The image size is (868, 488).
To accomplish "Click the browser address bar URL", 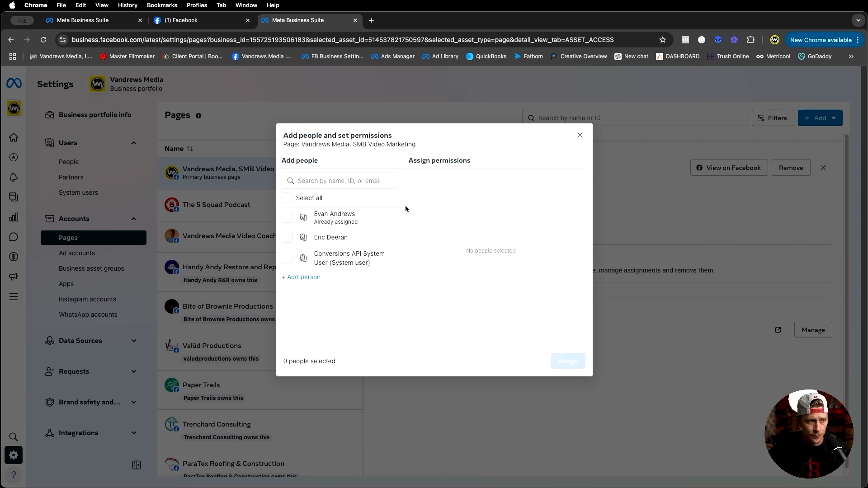I will click(343, 40).
